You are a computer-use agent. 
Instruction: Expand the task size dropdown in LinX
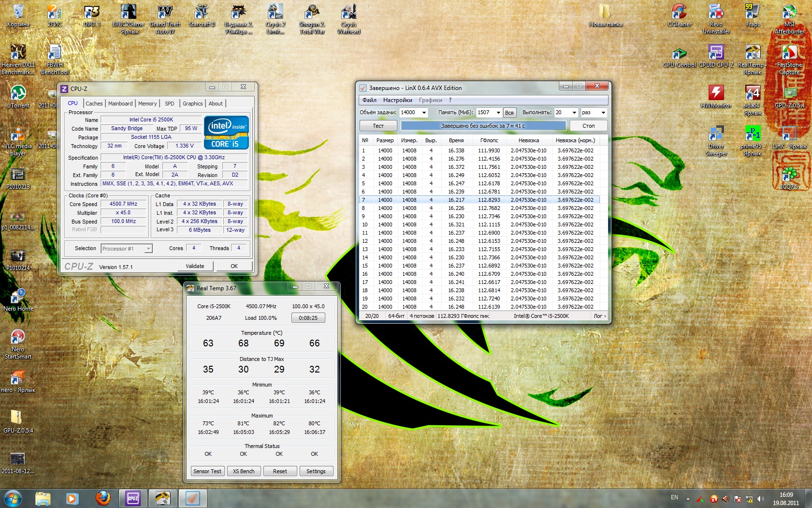point(424,113)
